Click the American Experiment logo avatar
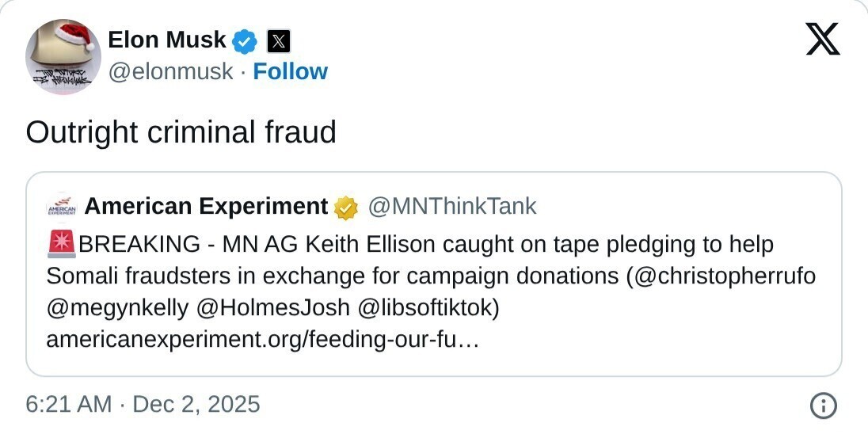The width and height of the screenshot is (868, 434). pos(62,207)
